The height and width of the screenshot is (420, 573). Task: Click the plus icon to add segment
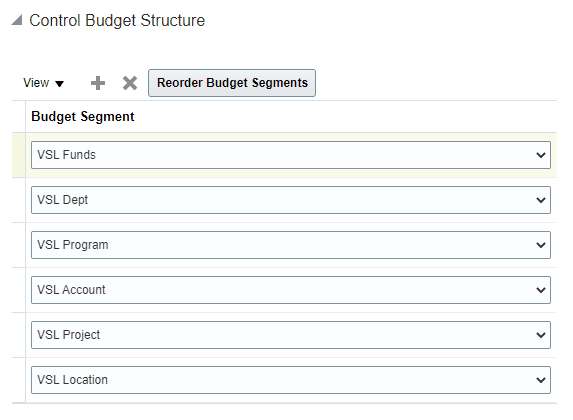98,83
